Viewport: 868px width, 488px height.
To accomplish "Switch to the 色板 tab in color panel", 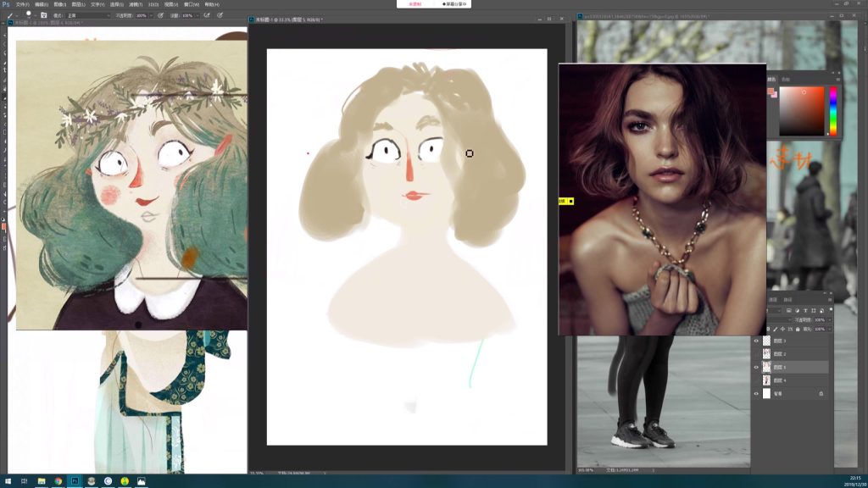I will [785, 79].
